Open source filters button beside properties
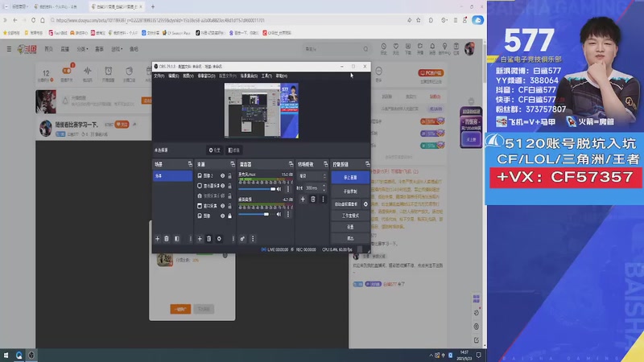 click(233, 150)
